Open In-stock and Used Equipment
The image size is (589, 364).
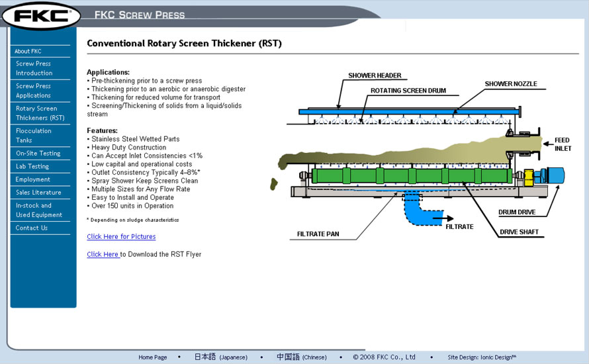(39, 210)
